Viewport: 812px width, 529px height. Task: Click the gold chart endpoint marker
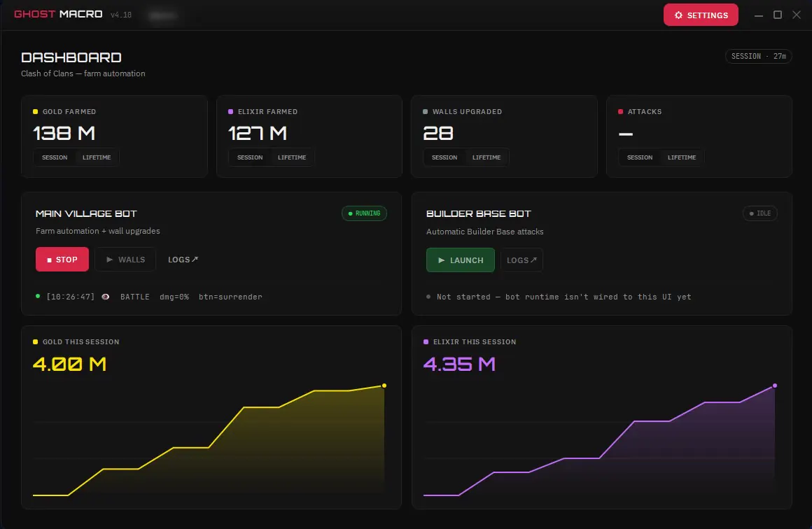pos(384,386)
